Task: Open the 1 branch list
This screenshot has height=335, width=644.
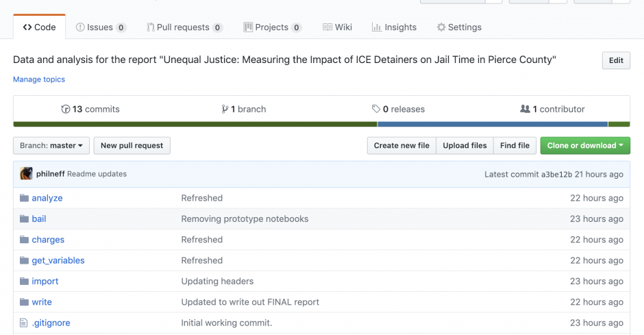Action: pos(243,109)
